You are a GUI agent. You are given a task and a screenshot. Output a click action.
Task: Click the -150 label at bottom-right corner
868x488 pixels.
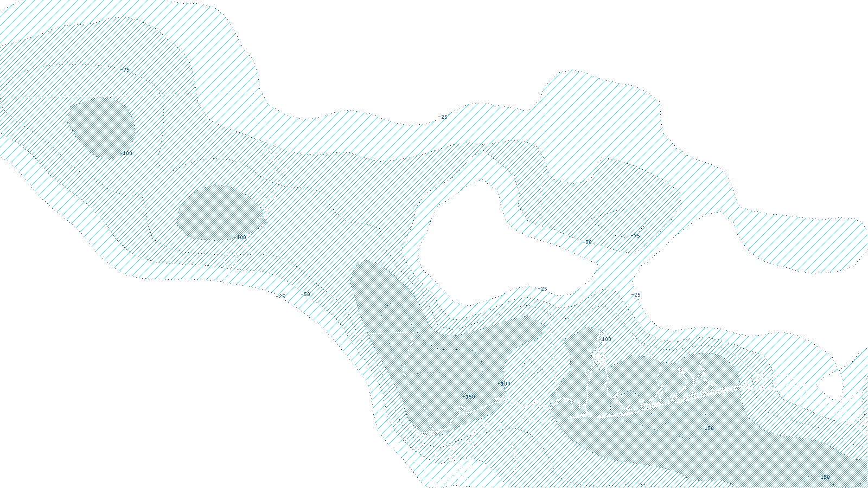click(x=824, y=477)
